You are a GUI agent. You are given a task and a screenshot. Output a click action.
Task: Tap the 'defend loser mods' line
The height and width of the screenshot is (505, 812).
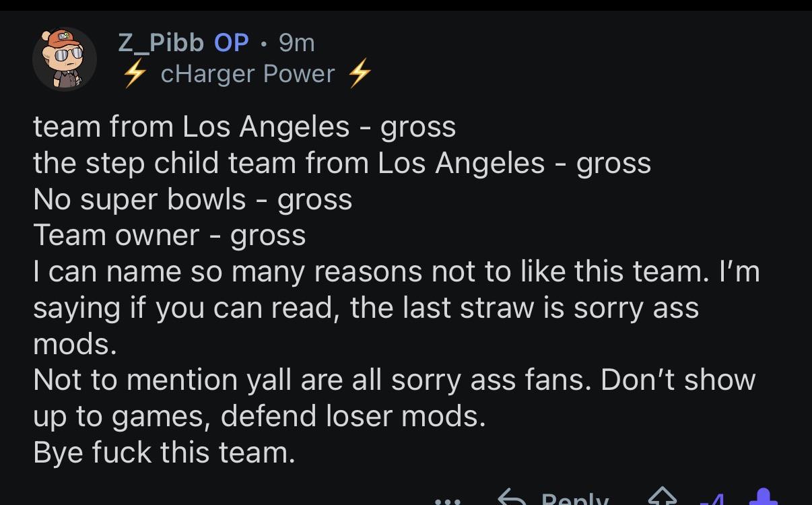click(259, 416)
